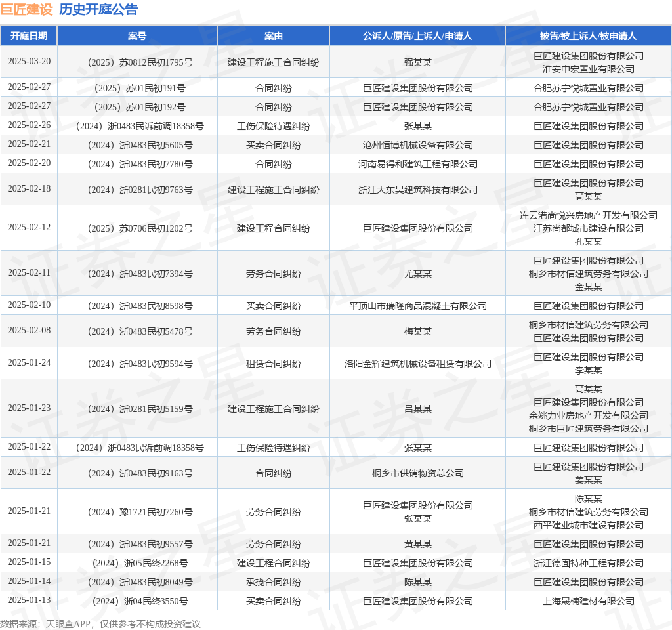This screenshot has height=630, width=672.
Task: Click plaintiff 吕某某
Action: [x=418, y=409]
